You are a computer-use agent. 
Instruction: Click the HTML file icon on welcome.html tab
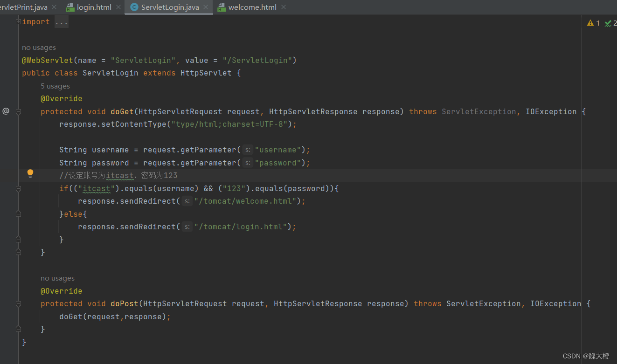pyautogui.click(x=221, y=7)
